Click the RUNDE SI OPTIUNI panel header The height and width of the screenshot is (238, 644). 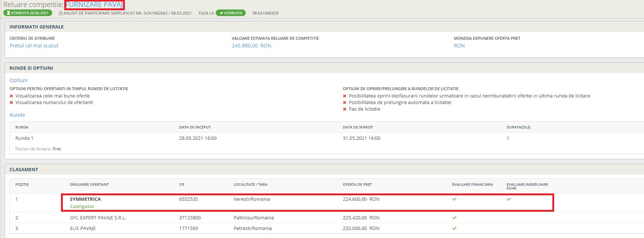pos(31,68)
